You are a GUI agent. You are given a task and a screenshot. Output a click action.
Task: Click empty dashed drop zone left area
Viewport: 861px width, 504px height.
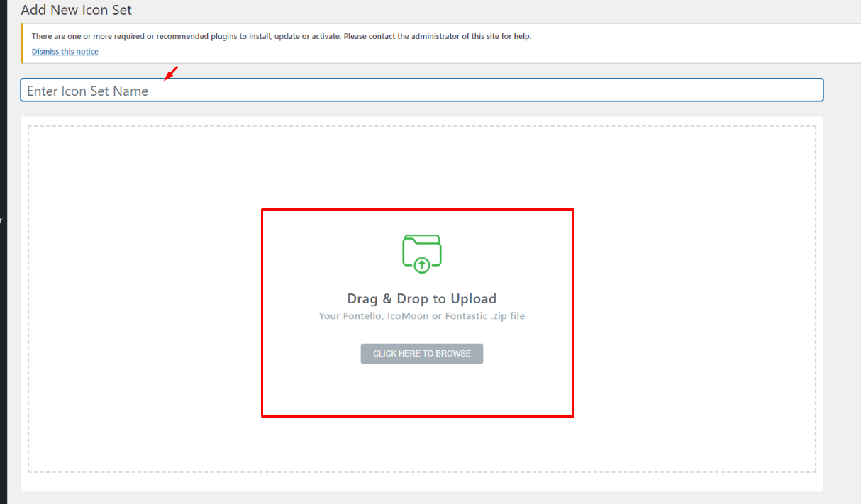142,298
